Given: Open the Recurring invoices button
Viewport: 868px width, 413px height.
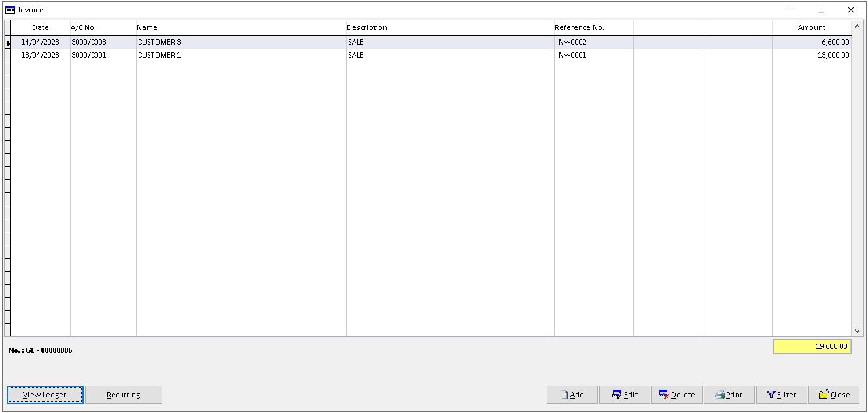Looking at the screenshot, I should (124, 395).
